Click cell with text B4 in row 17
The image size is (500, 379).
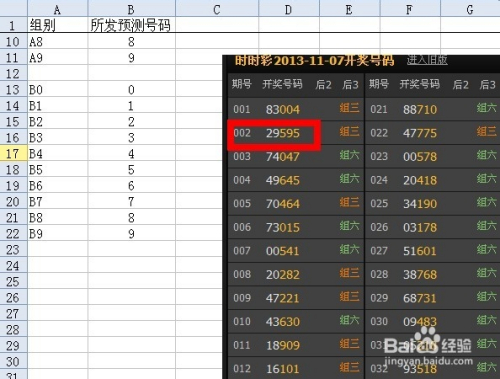pos(58,154)
